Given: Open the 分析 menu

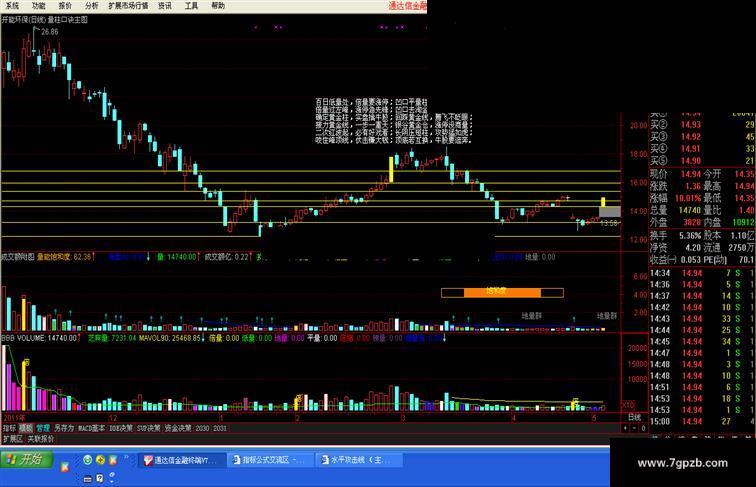Looking at the screenshot, I should [x=91, y=6].
